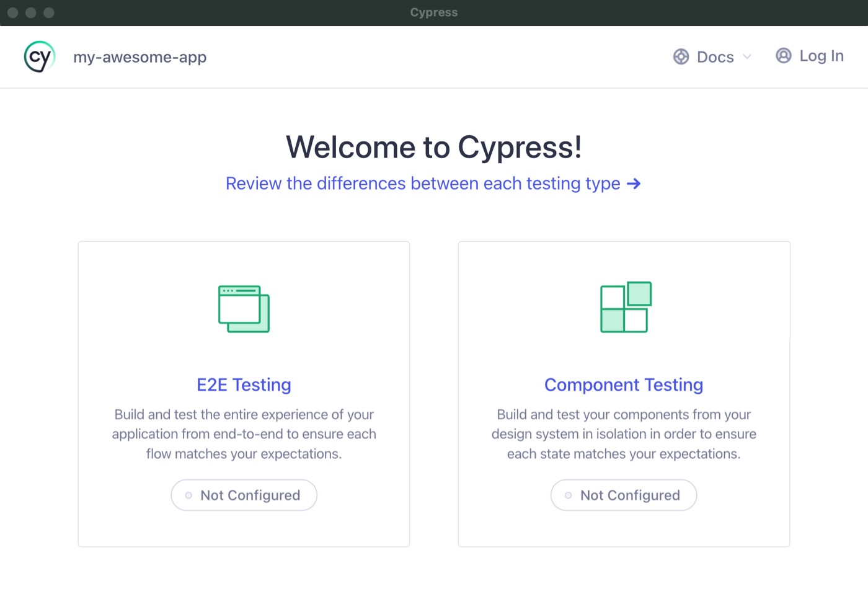
Task: Click the Cypress logo in the header
Action: point(38,56)
